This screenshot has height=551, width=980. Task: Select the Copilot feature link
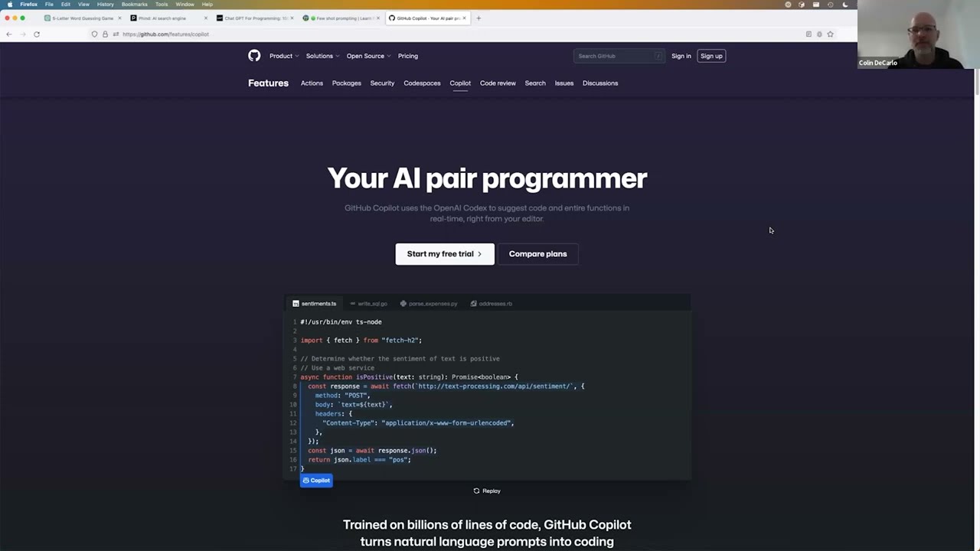460,83
